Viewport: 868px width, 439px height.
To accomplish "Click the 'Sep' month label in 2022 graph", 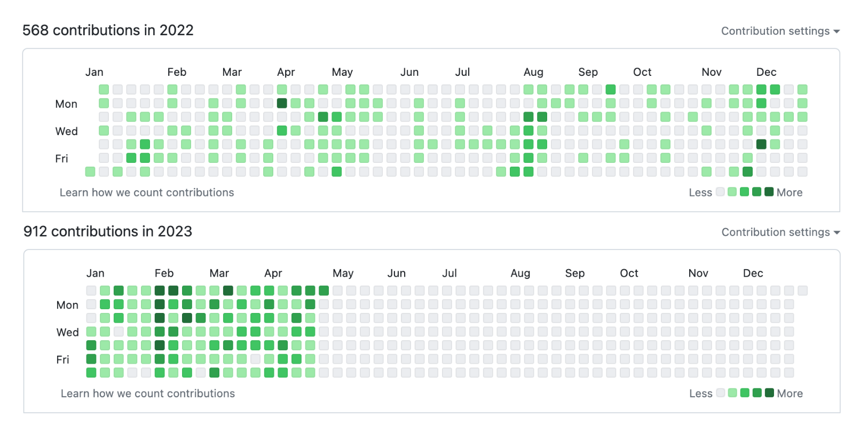I will coord(588,72).
